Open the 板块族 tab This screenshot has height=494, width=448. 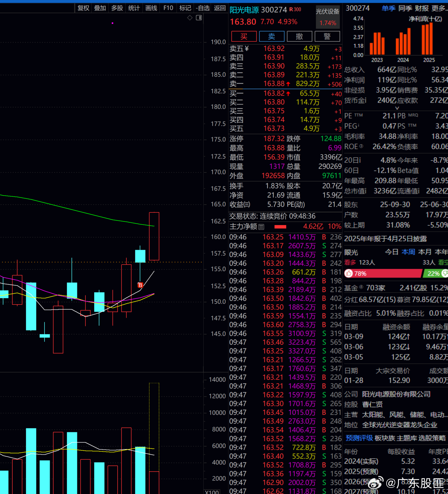click(x=385, y=438)
